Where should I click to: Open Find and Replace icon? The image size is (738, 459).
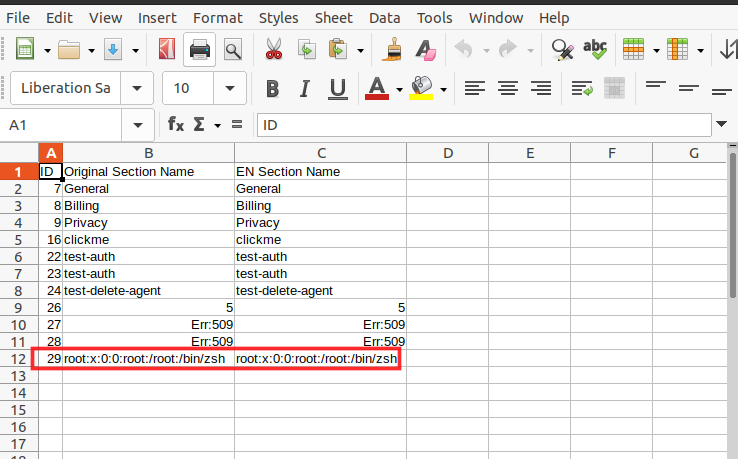coord(562,49)
